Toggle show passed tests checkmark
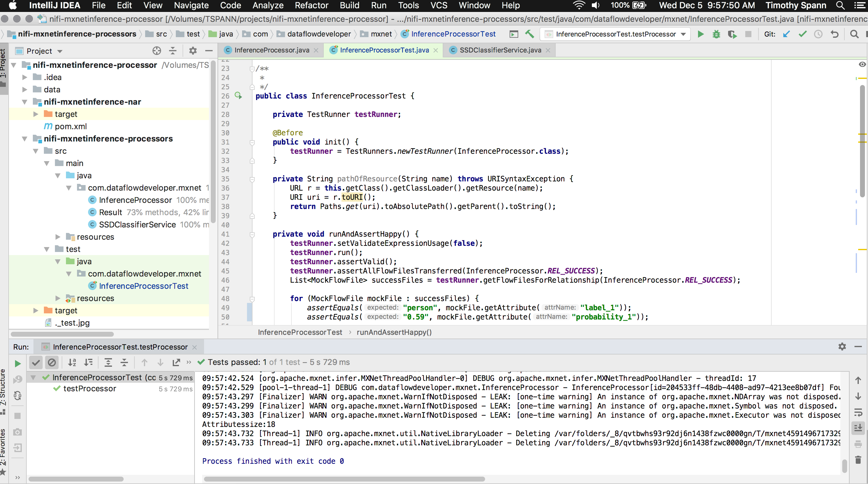The width and height of the screenshot is (868, 484). click(36, 362)
